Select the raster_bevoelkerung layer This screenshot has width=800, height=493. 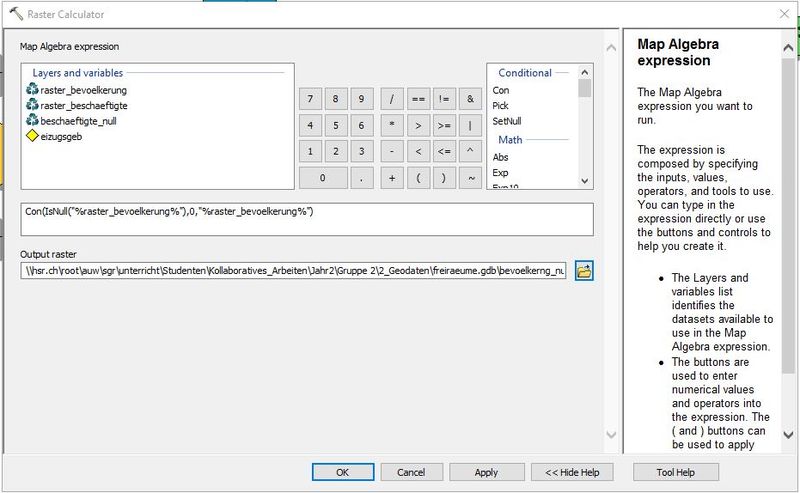83,90
